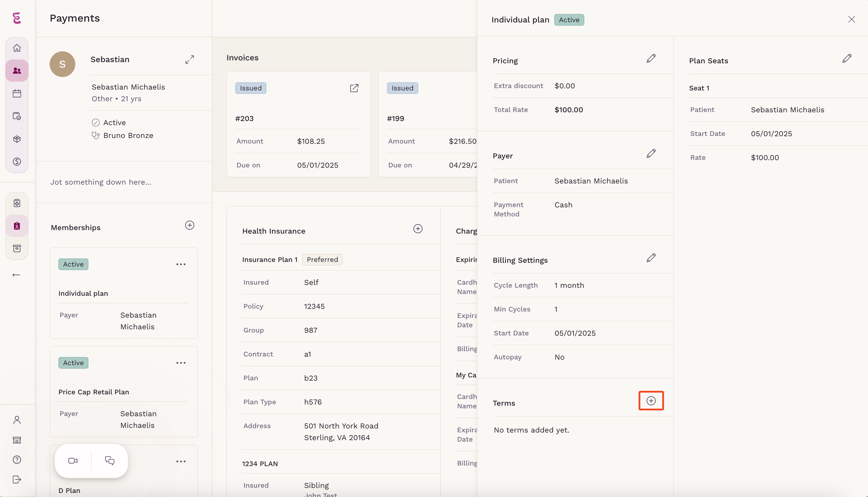Screen dimensions: 868x497
Task: Open the Individual plan membership card
Action: [x=124, y=293]
